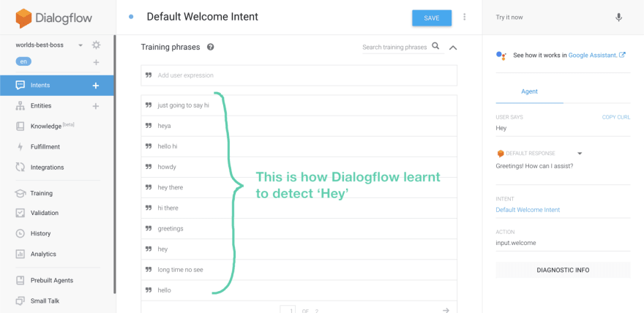Click the Search training phrases field

click(394, 48)
